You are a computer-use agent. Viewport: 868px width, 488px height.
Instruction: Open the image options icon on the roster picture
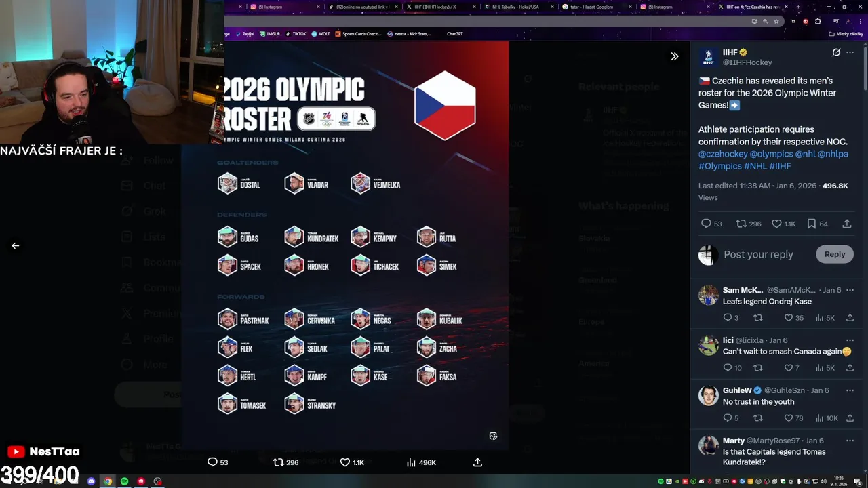tap(493, 436)
